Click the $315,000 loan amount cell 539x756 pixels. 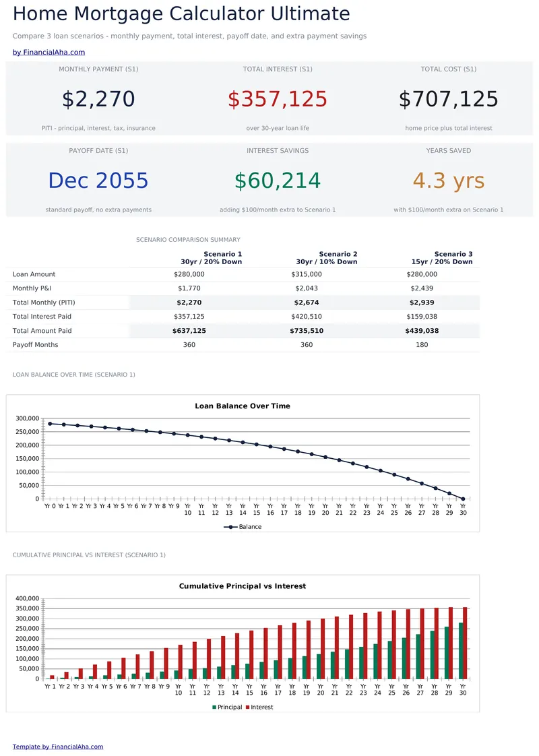tap(307, 274)
